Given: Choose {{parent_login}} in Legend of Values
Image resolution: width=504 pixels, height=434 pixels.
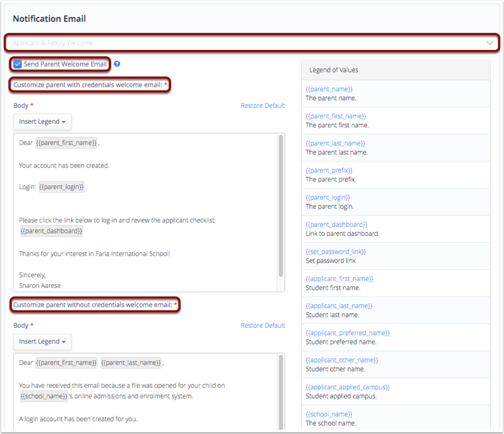Looking at the screenshot, I should (x=328, y=197).
